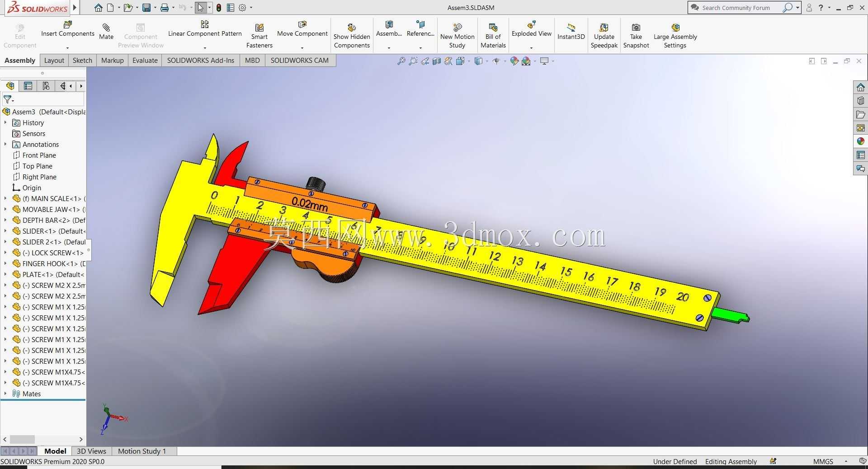This screenshot has height=469, width=868.
Task: Select FeatureManager Design Tree tab icon
Action: [10, 86]
